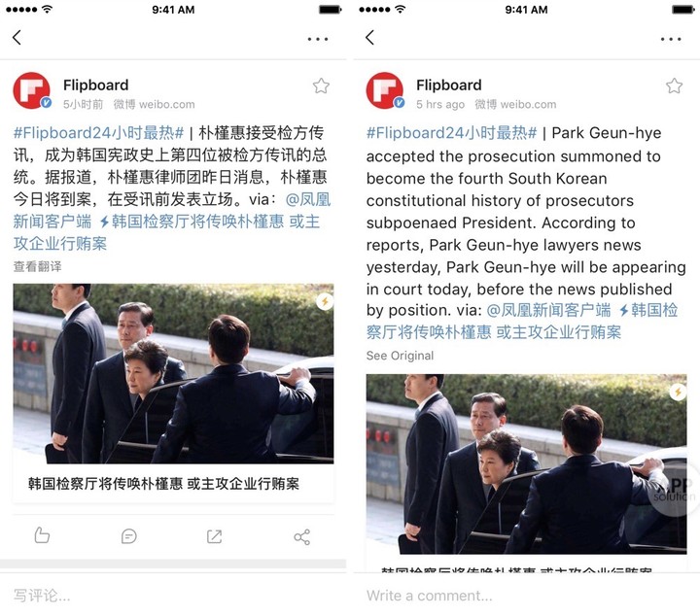Open comments via speech bubble icon
This screenshot has height=616, width=700.
(128, 536)
